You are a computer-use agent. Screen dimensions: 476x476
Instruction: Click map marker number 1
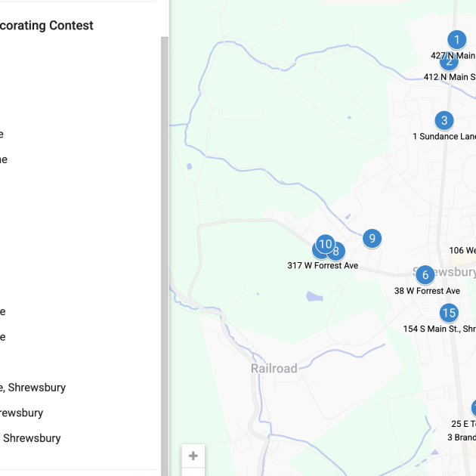tap(456, 39)
